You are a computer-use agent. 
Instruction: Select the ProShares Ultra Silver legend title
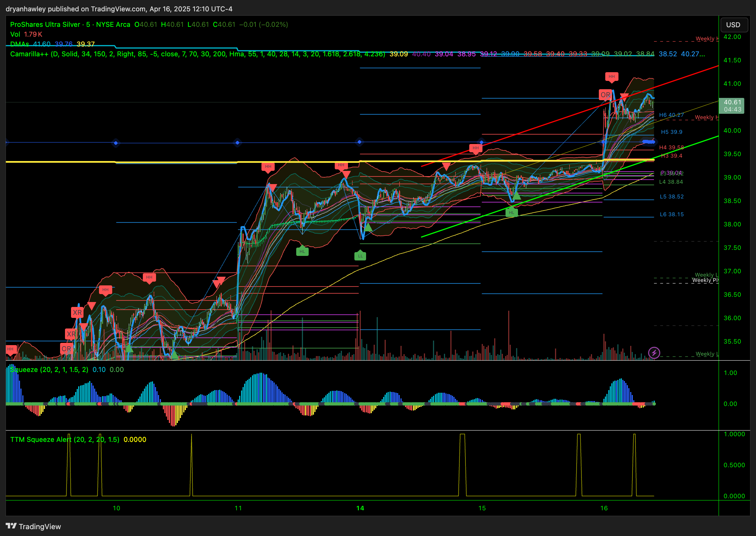click(70, 25)
